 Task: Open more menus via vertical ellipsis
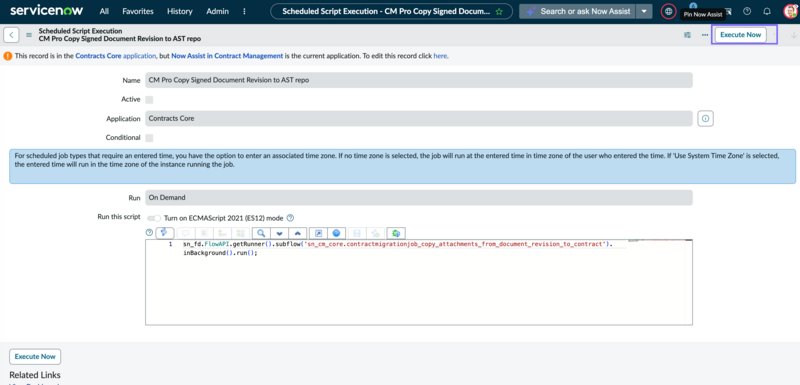coord(244,11)
